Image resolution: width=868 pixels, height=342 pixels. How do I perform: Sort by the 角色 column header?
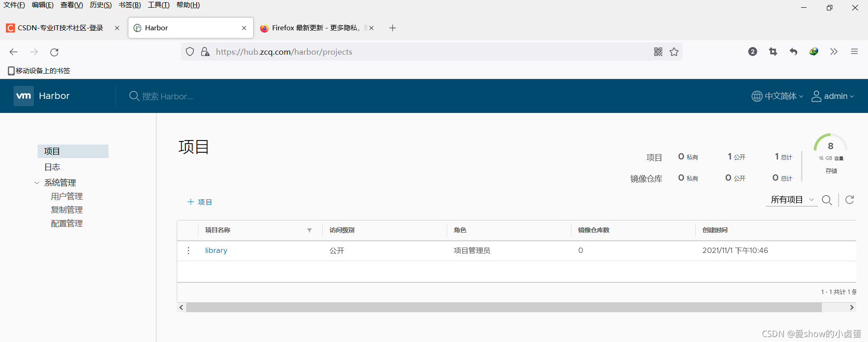click(460, 230)
